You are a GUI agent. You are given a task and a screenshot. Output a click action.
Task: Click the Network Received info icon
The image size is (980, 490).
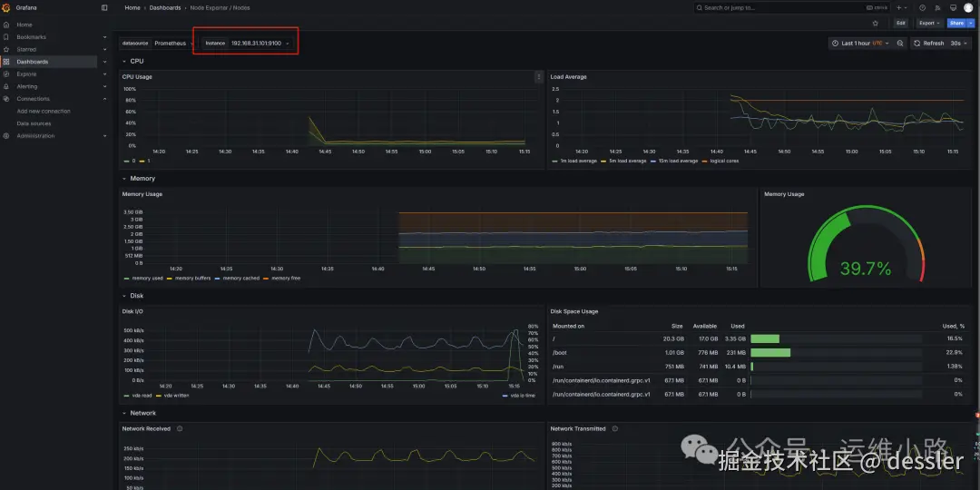point(180,428)
